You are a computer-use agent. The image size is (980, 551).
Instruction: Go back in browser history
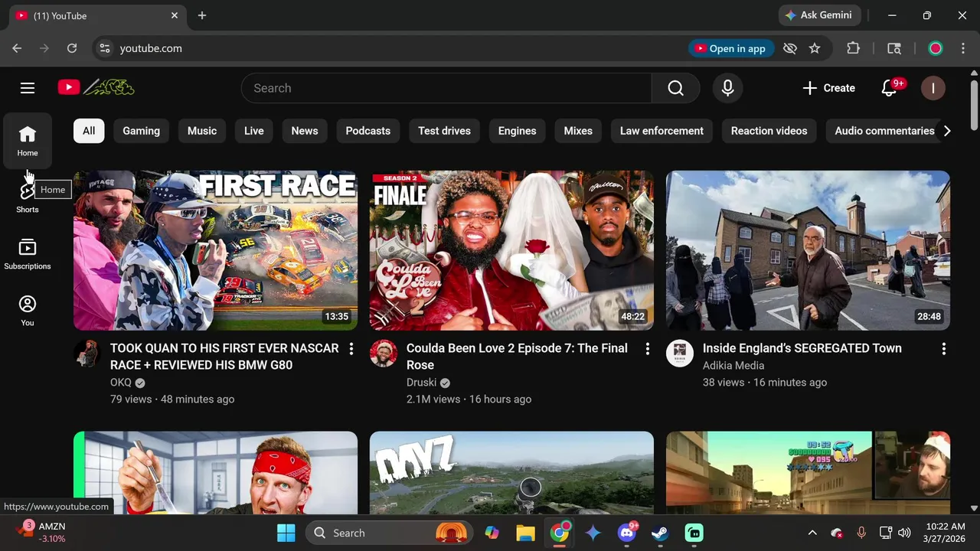click(17, 48)
